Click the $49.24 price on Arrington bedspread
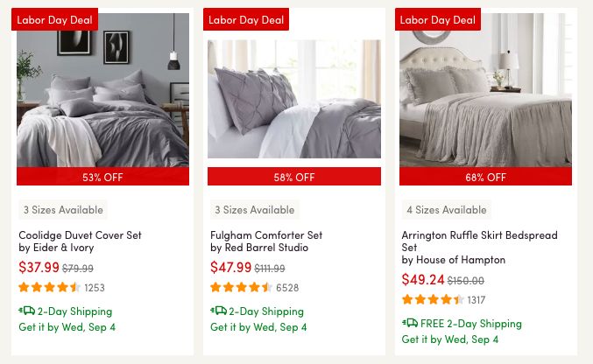This screenshot has height=364, width=593. pos(423,280)
